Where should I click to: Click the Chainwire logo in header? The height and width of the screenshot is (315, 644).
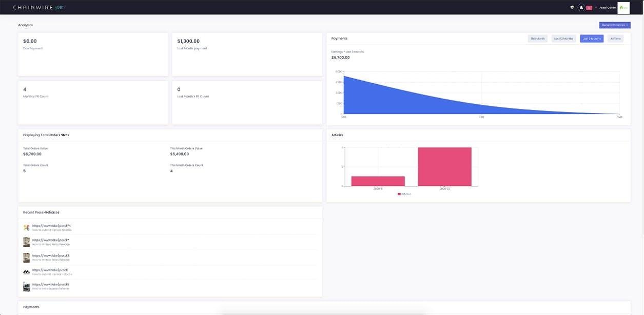click(x=38, y=7)
